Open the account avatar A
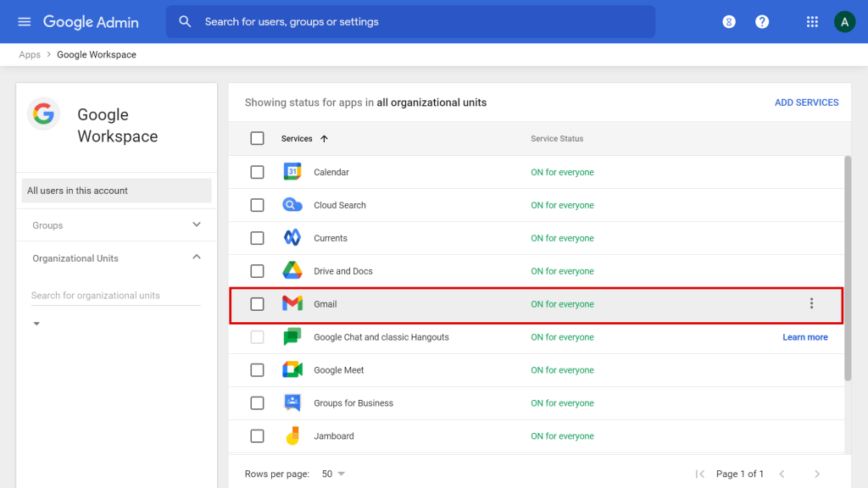868x488 pixels. (x=845, y=21)
